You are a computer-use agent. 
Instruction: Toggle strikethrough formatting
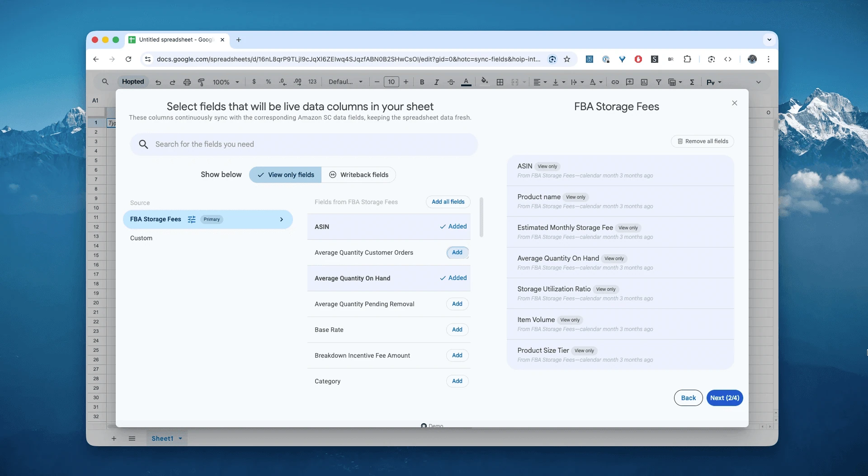(x=451, y=82)
